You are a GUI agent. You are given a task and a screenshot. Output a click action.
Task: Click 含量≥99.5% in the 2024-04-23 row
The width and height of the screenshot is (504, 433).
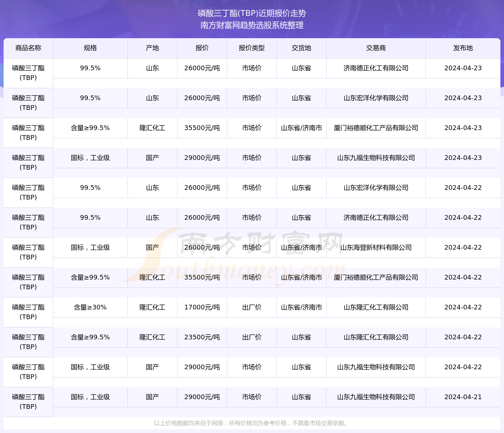click(90, 128)
